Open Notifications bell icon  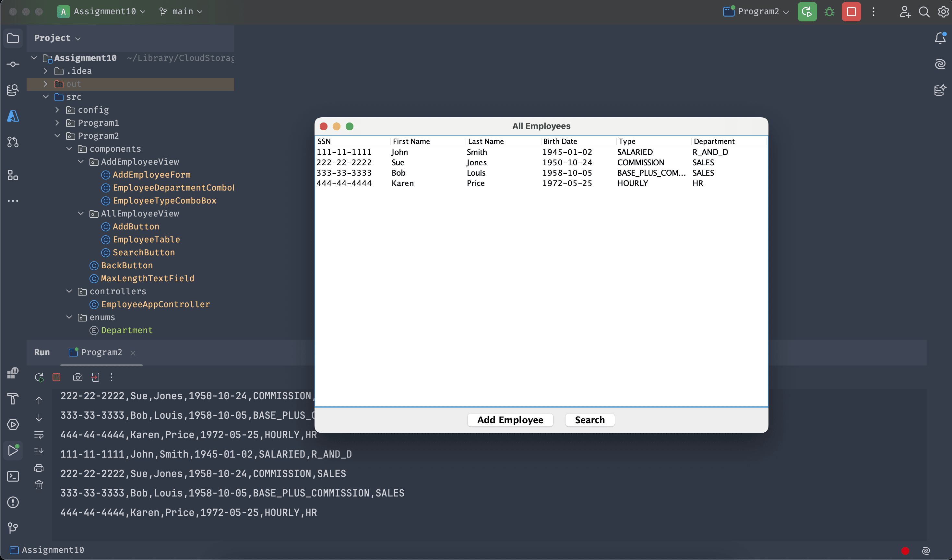pos(940,38)
